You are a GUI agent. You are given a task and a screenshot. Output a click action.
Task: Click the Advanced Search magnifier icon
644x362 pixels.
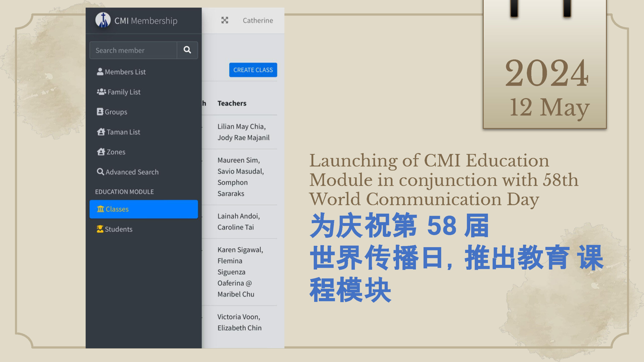coord(100,172)
